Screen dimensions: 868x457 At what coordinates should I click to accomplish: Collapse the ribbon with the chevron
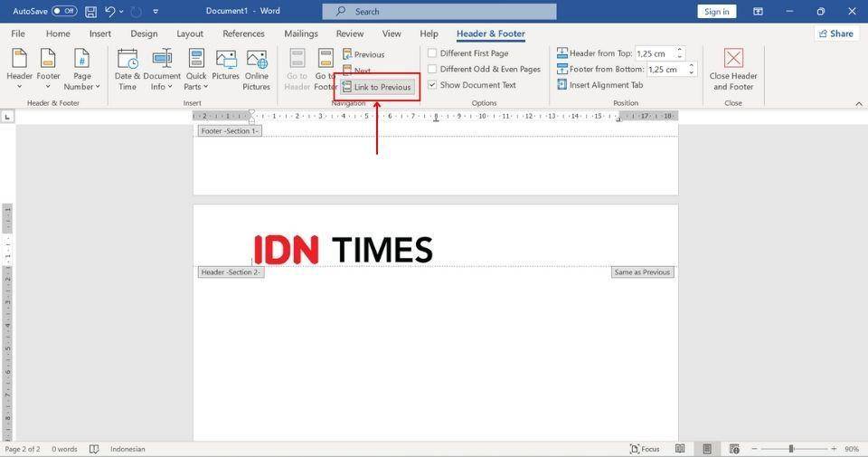(859, 103)
